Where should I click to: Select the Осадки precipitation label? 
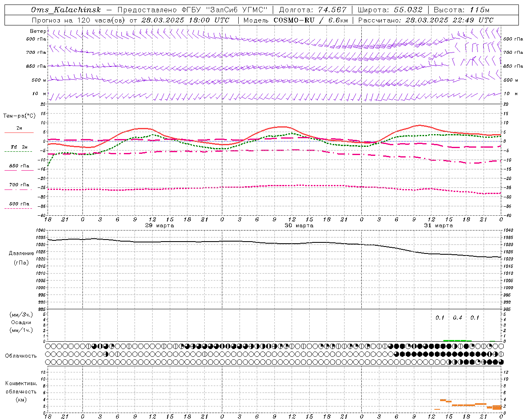(21, 322)
